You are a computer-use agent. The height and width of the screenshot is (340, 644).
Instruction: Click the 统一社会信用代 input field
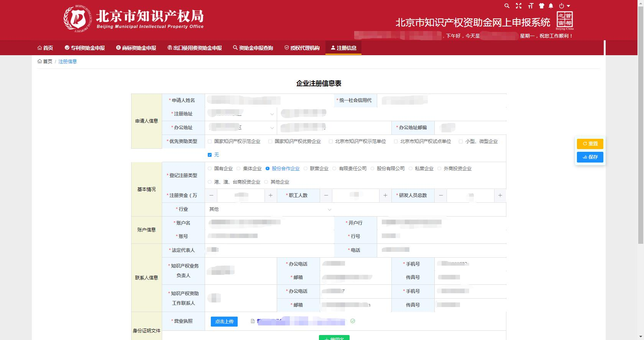click(x=442, y=100)
